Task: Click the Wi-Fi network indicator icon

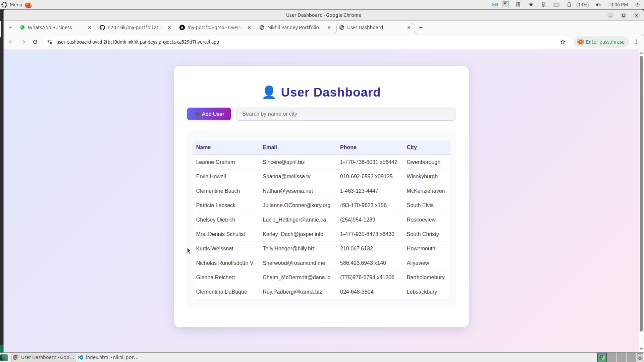Action: click(531, 5)
